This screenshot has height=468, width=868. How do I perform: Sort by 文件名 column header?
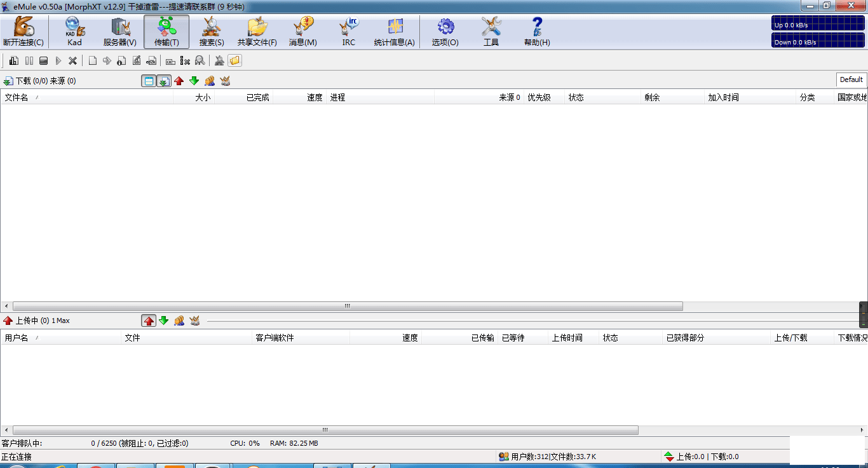[88, 97]
